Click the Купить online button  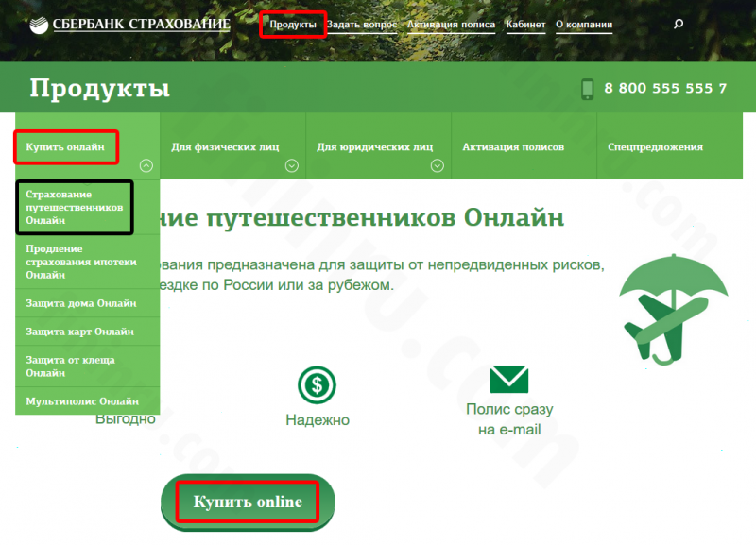click(x=248, y=502)
